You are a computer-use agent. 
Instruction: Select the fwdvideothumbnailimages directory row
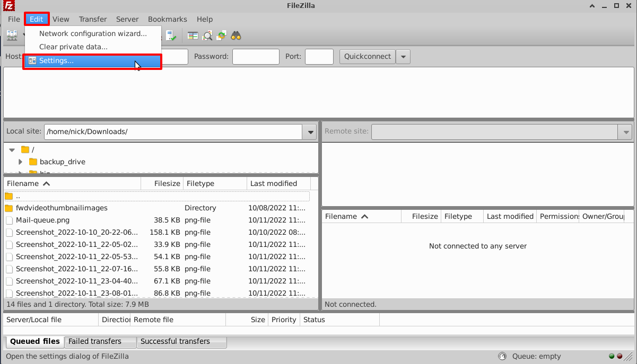[x=157, y=208]
